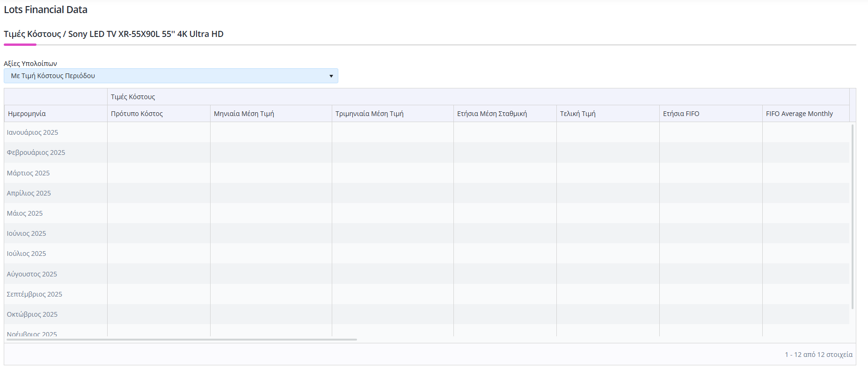This screenshot has width=868, height=370.
Task: Click the Τιμές Κόστους group header
Action: [x=478, y=97]
